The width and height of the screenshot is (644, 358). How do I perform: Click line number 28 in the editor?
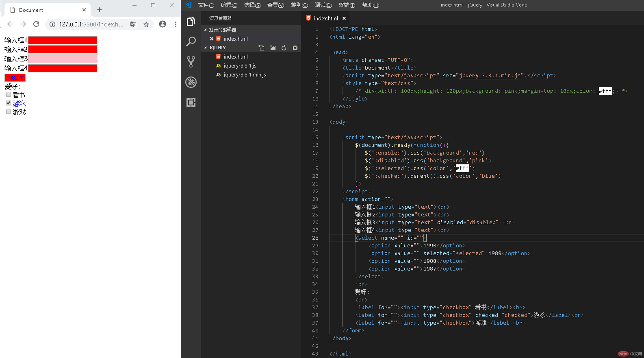(x=315, y=238)
